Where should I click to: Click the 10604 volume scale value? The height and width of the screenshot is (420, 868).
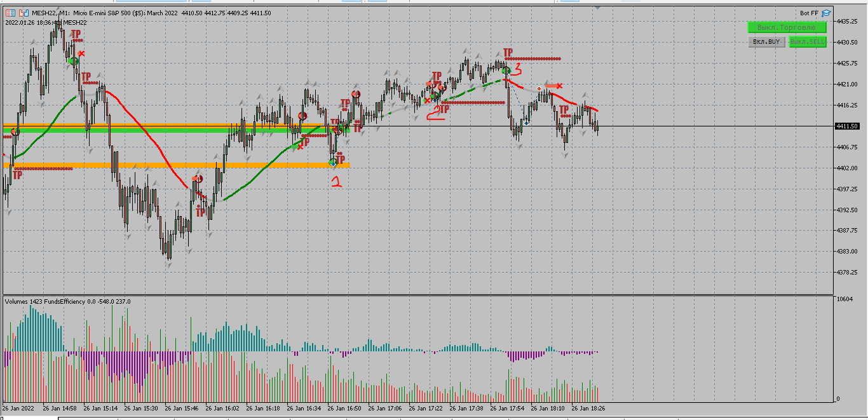coord(846,299)
